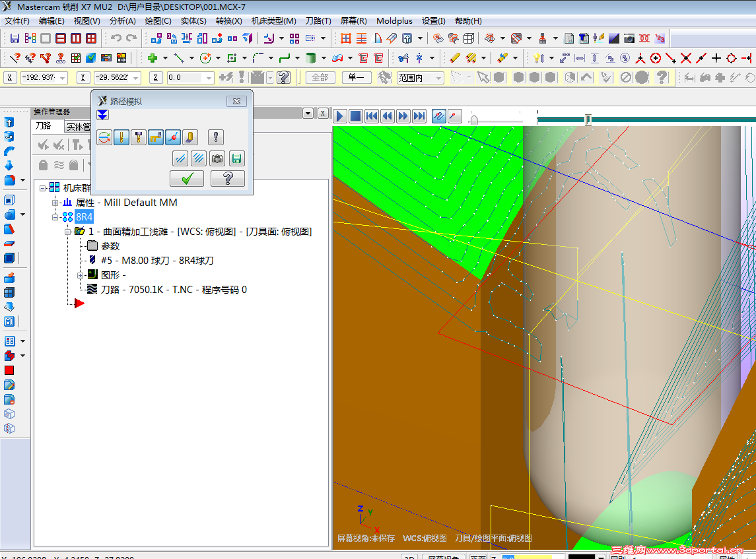Jump to previous stop in simulation
Viewport: 756px width, 559px height.
click(x=372, y=116)
